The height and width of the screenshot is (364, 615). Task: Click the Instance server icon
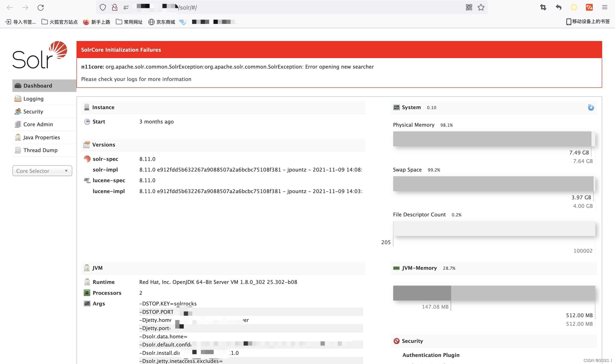(87, 107)
